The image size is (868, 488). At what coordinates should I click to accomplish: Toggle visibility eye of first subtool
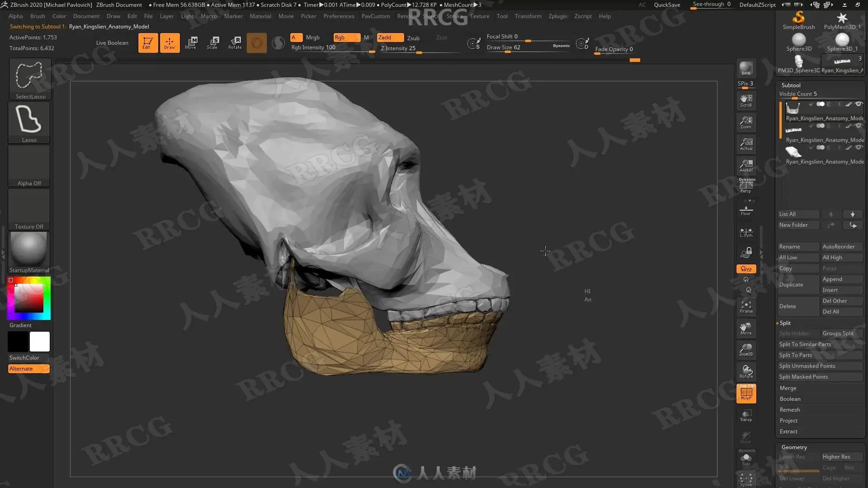pos(859,104)
